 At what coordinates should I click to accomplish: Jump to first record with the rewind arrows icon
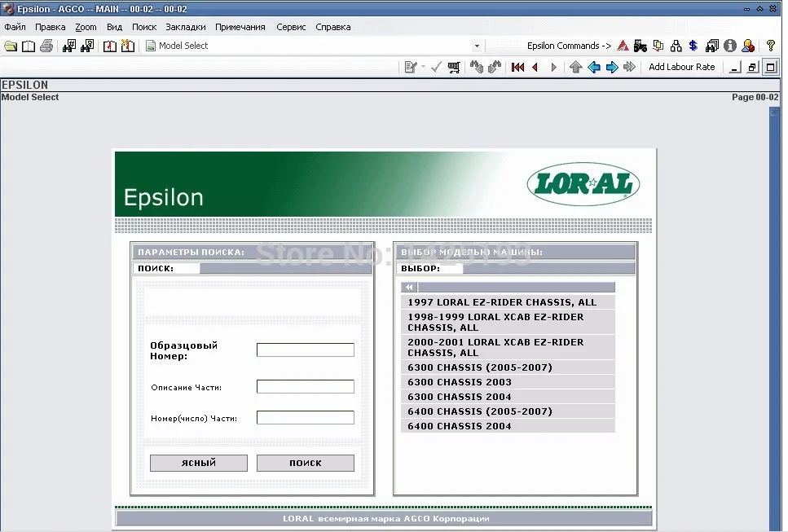click(517, 67)
